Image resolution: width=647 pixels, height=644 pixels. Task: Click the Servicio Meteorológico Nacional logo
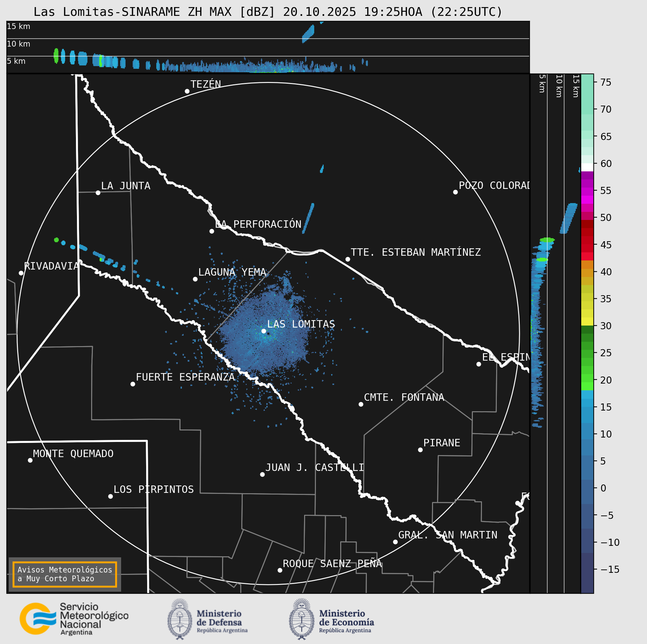(x=74, y=619)
